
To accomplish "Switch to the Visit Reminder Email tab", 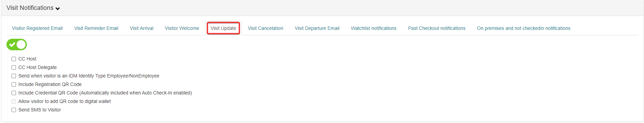I will point(96,28).
